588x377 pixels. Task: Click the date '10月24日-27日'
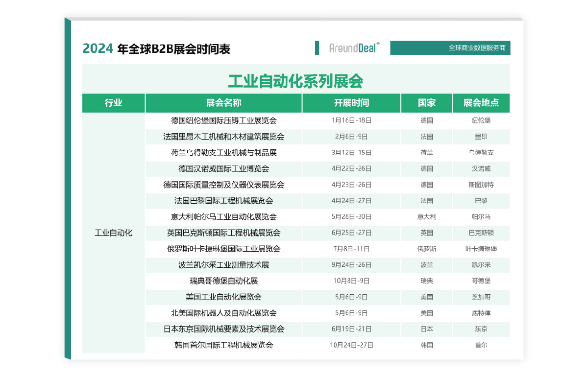click(x=351, y=345)
